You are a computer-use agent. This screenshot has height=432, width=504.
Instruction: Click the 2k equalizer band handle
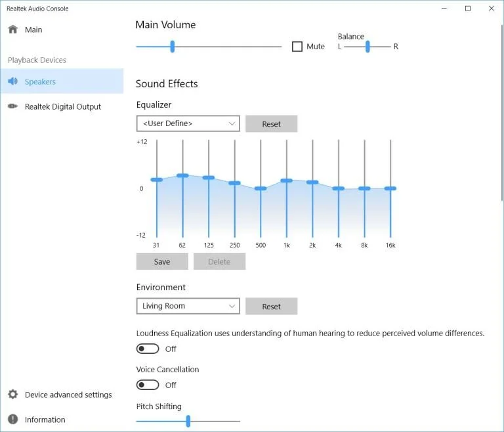312,182
